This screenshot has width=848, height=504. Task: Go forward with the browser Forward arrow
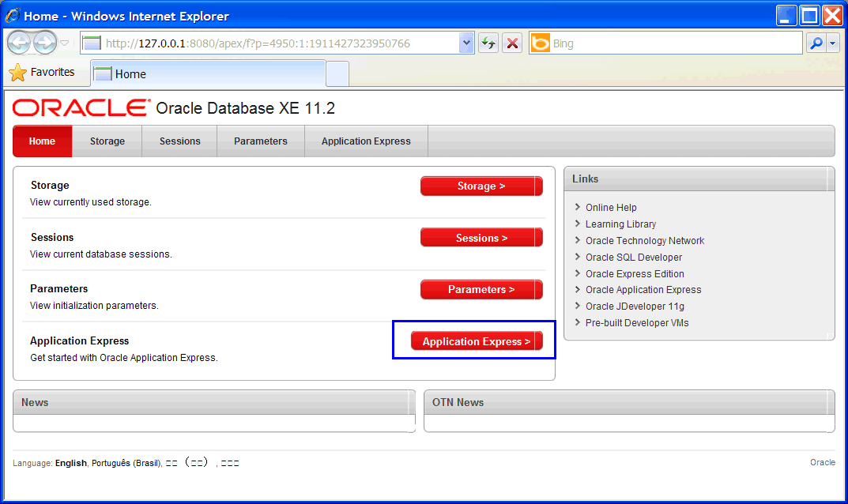[45, 43]
